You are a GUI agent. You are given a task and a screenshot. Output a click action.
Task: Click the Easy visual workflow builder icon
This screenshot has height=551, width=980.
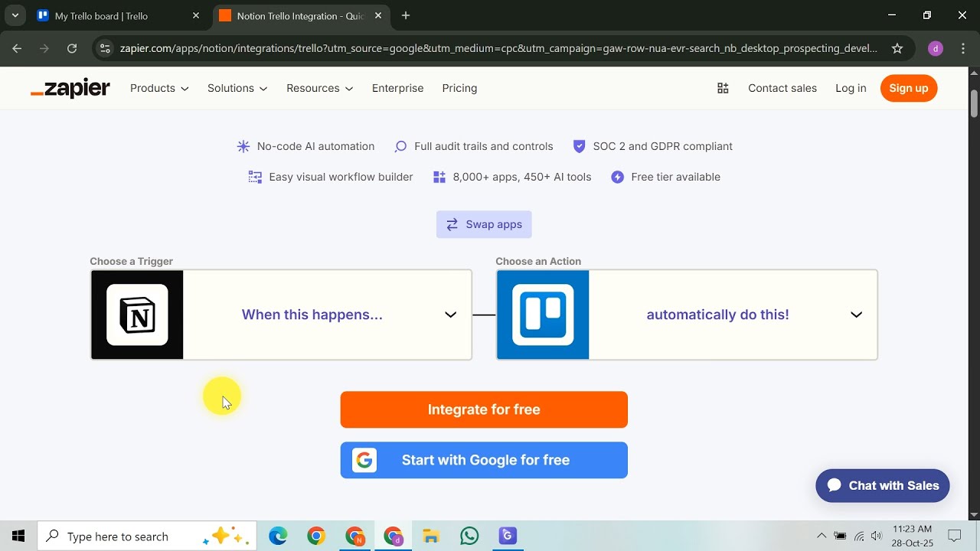point(255,177)
